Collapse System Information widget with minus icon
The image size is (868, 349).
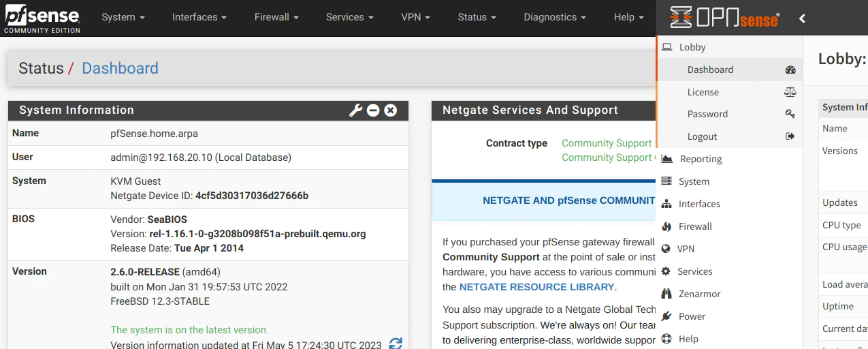[x=373, y=110]
